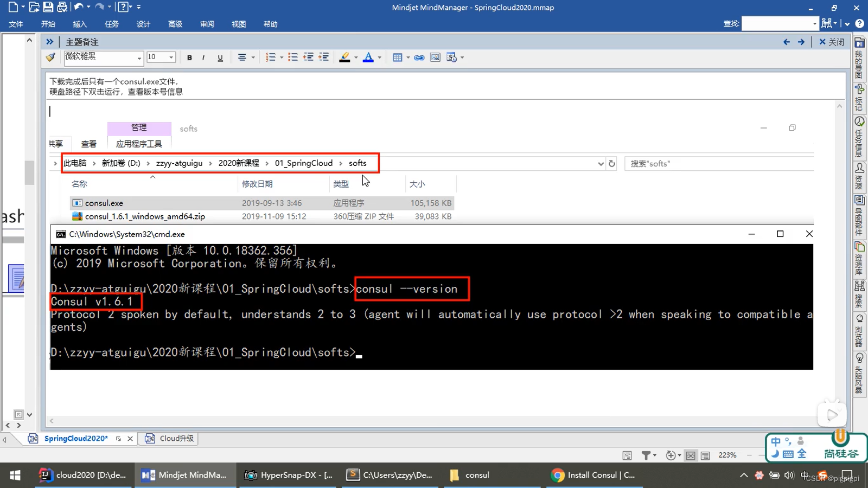This screenshot has height=488, width=868.
Task: Click the volume speaker tray icon
Action: click(x=789, y=476)
